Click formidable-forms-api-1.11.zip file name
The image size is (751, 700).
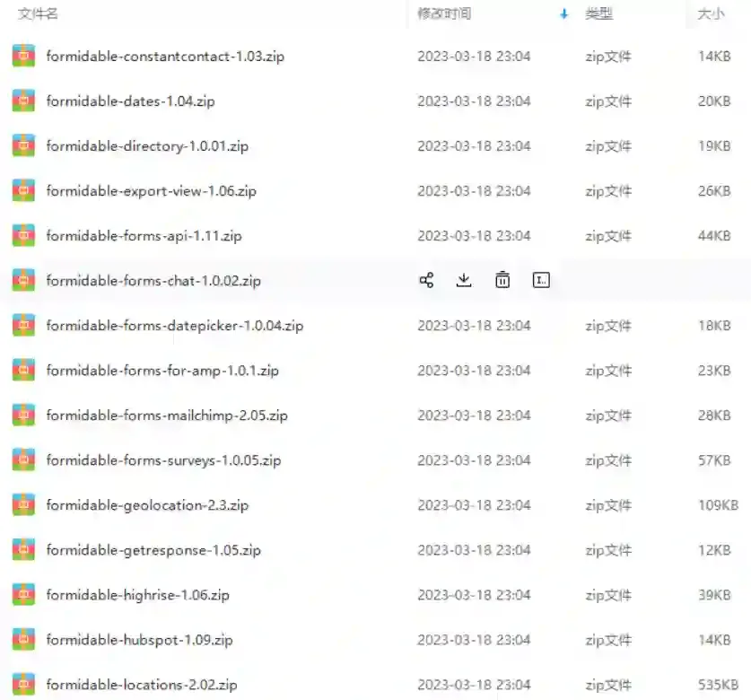144,236
